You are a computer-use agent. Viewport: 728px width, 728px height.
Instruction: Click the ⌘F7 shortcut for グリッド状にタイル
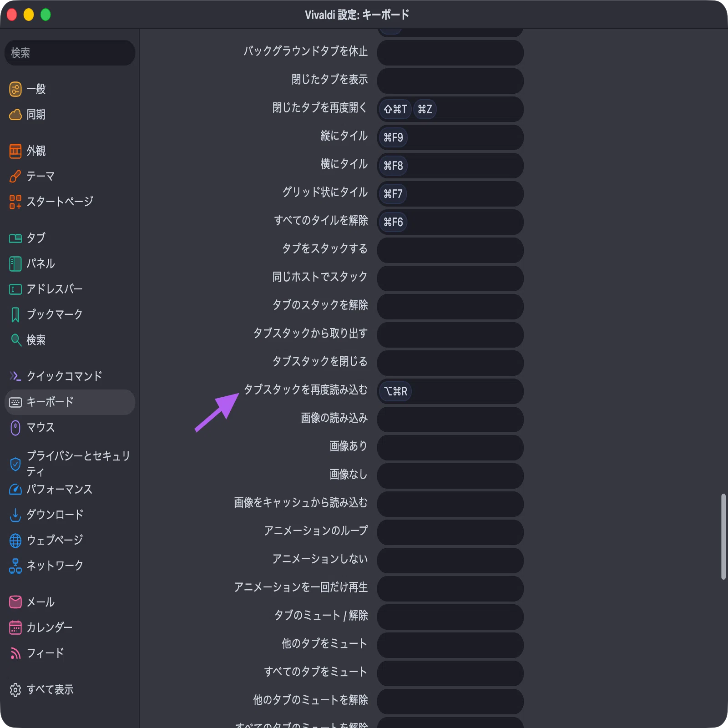393,194
